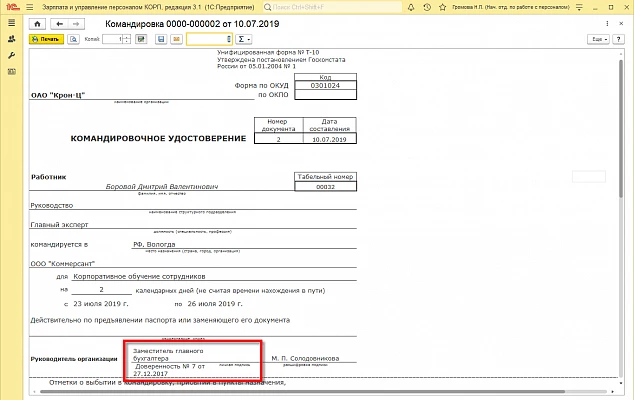Screen dimensions: 634x400
Task: Select the position text Главный эксперт
Action: click(59, 224)
